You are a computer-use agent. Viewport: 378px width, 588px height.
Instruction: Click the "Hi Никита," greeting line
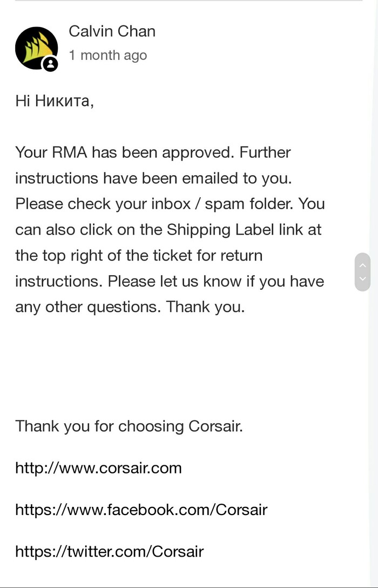[x=54, y=101]
